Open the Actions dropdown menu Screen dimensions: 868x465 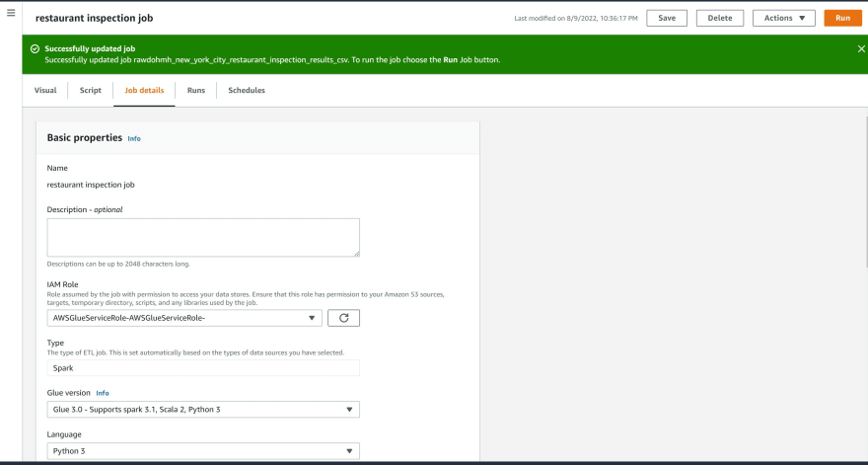point(784,18)
